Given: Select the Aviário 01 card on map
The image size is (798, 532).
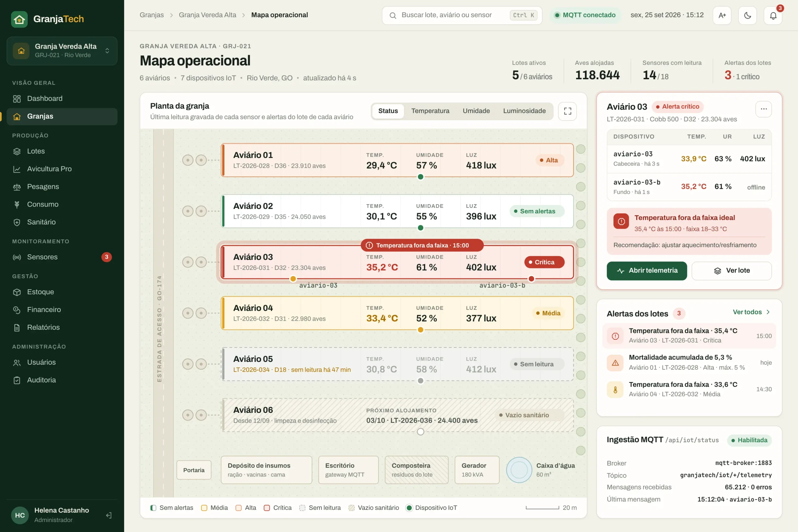Looking at the screenshot, I should tap(397, 160).
